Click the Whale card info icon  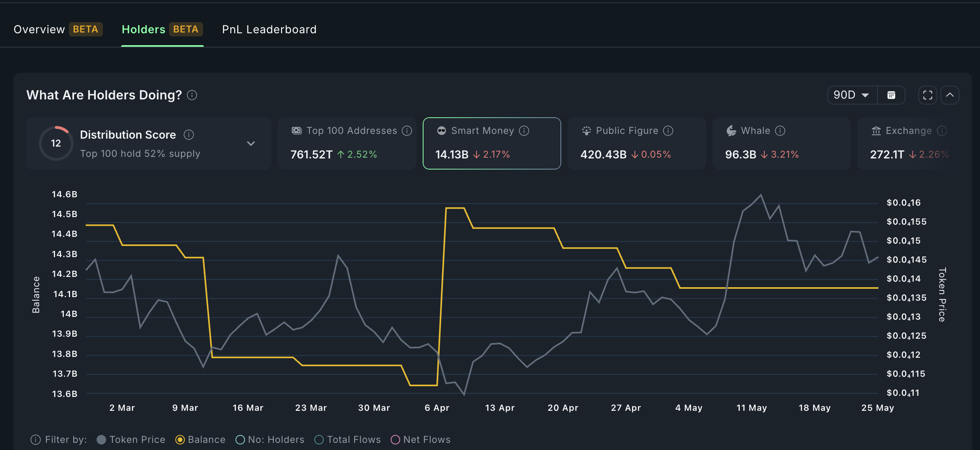pyautogui.click(x=780, y=131)
